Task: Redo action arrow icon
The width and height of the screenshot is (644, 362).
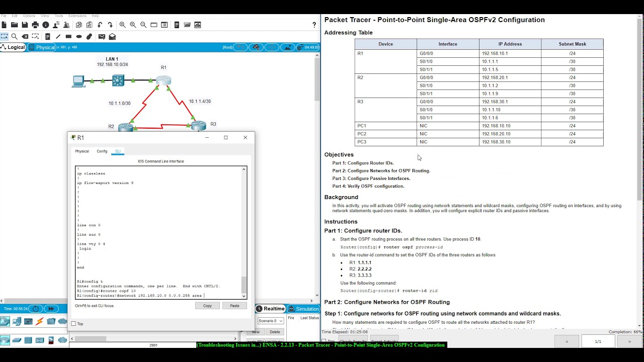Action: (x=110, y=25)
